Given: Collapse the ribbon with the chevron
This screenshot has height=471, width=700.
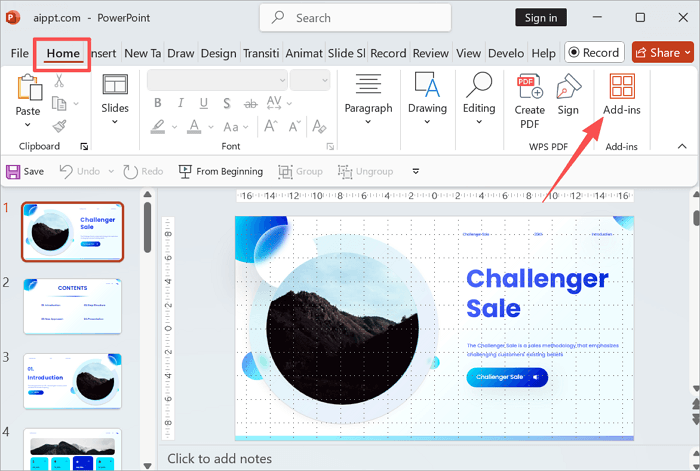Looking at the screenshot, I should click(682, 146).
